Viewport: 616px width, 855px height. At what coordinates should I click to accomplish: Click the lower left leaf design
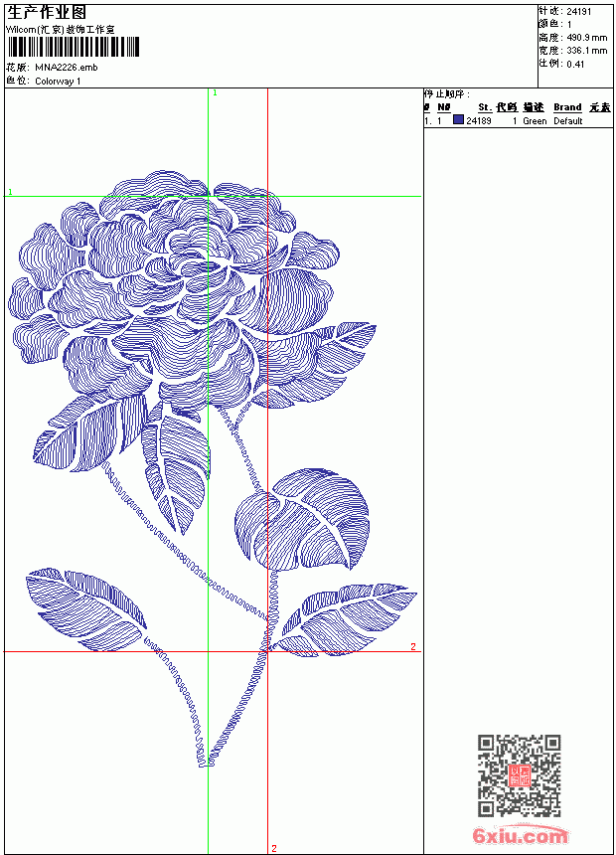coord(86,608)
